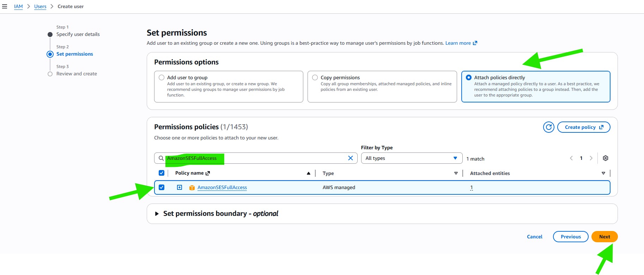Viewport: 644px width, 275px height.
Task: Click the orange Next button
Action: (x=604, y=237)
